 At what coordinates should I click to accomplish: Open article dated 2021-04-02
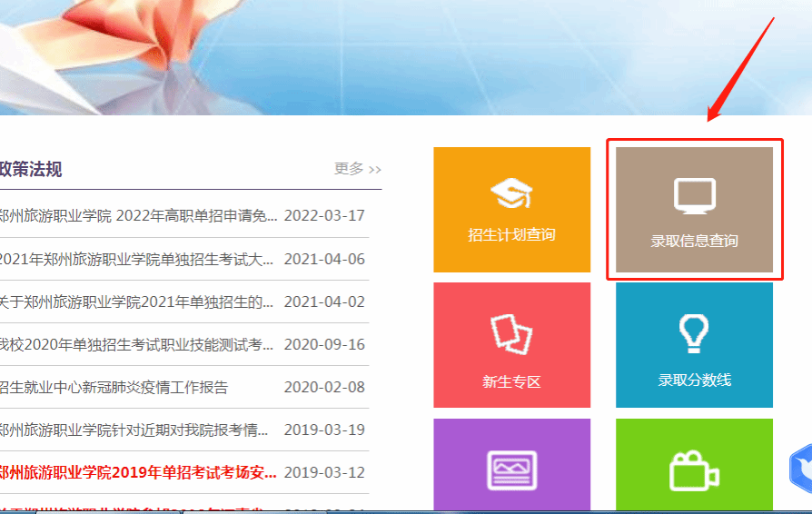(136, 302)
